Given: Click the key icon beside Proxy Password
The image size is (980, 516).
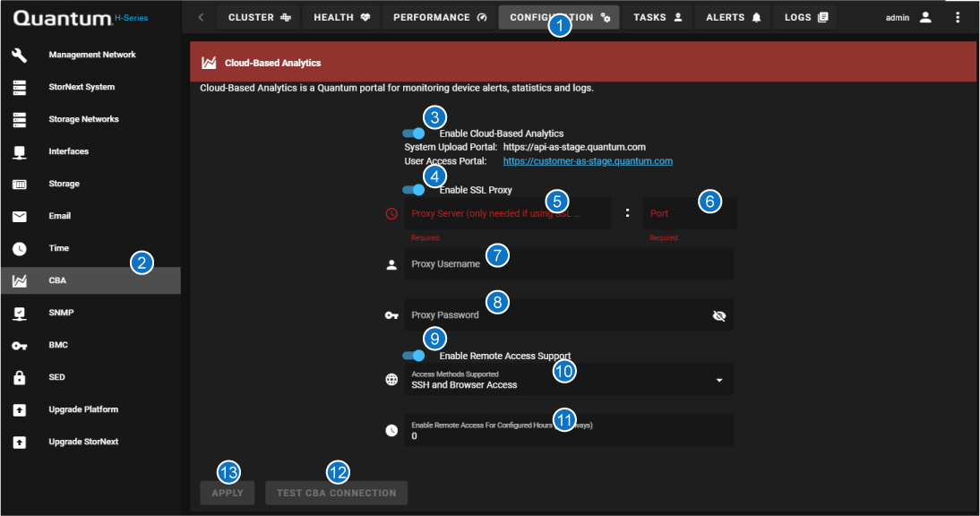Looking at the screenshot, I should tap(391, 315).
